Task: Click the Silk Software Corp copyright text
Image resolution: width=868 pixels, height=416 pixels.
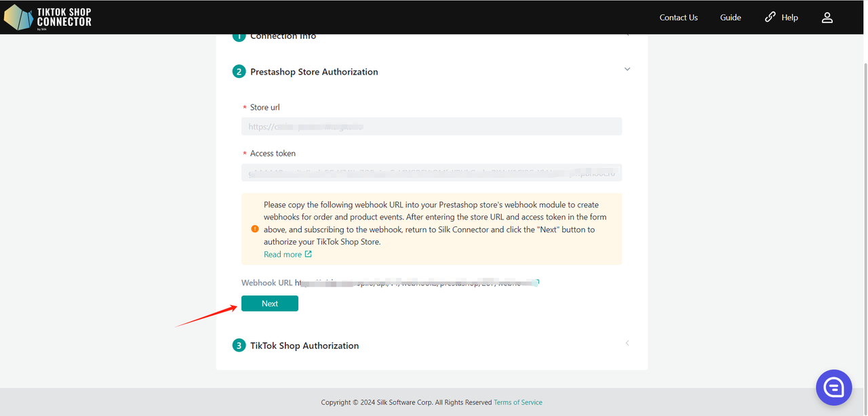Action: coord(407,402)
